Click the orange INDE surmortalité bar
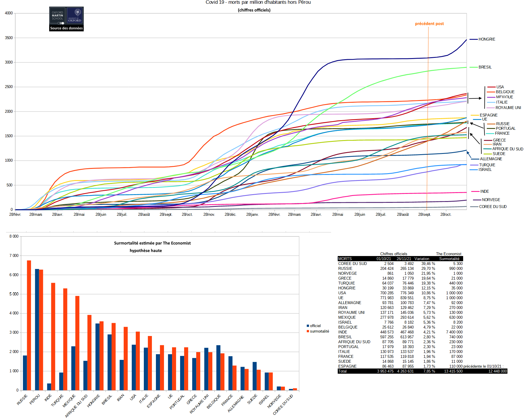Screen dimensions: 527x420 53,337
